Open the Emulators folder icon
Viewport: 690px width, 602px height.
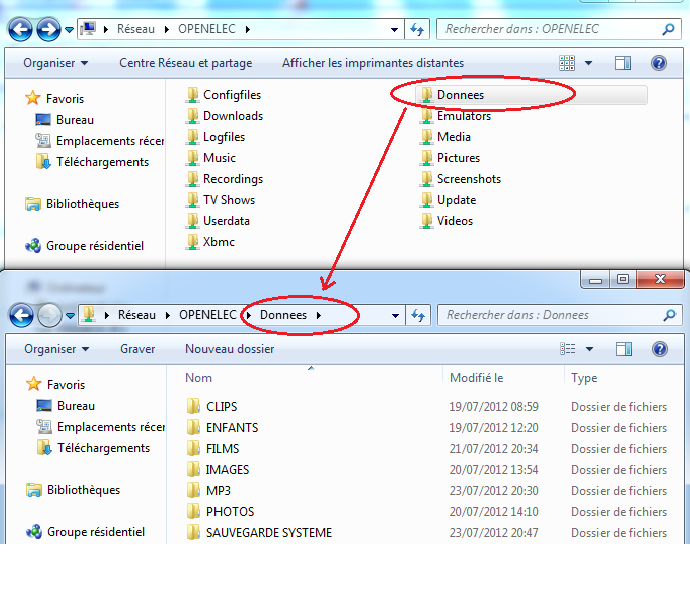(427, 116)
